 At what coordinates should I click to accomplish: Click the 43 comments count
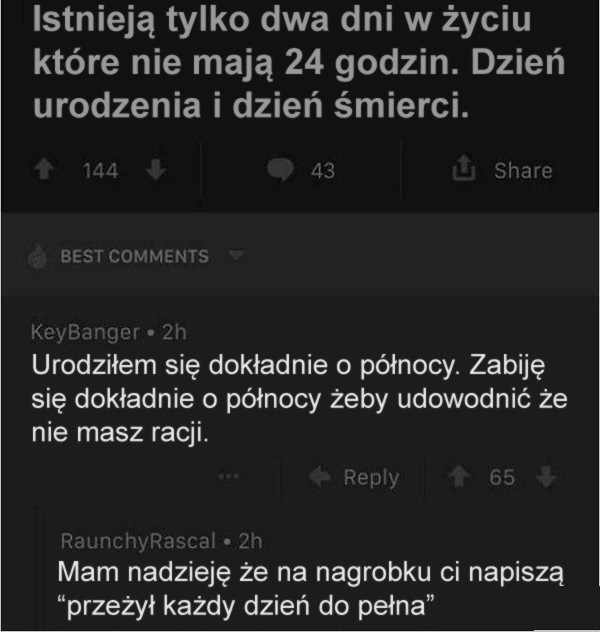coord(322,171)
